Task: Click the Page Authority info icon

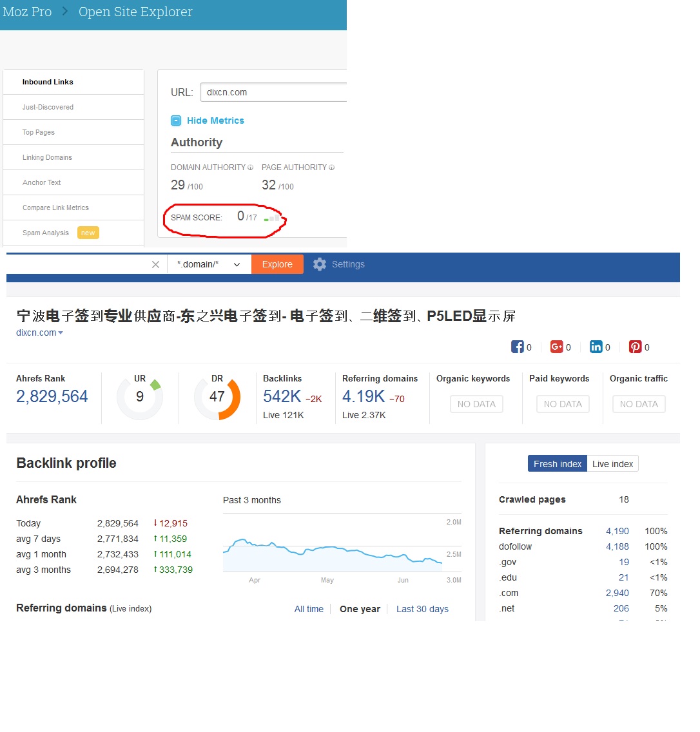Action: pyautogui.click(x=331, y=167)
